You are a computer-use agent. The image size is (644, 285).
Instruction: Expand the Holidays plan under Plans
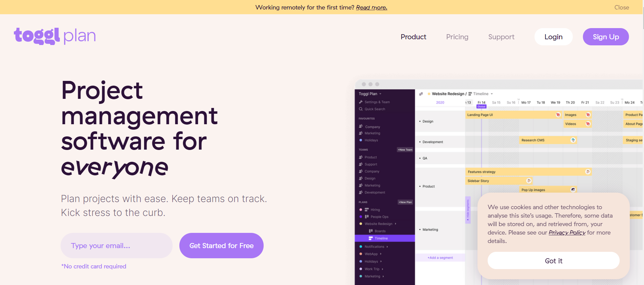click(381, 261)
